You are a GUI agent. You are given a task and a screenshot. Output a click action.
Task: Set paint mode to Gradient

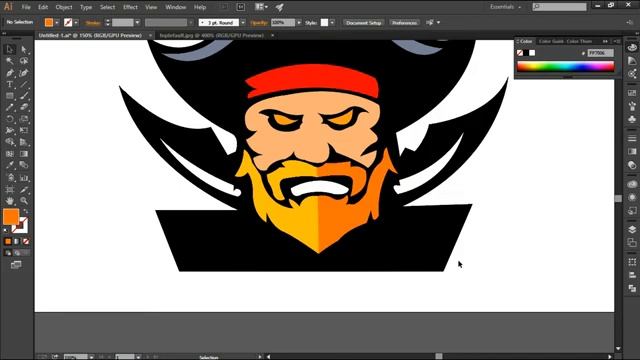(x=17, y=242)
